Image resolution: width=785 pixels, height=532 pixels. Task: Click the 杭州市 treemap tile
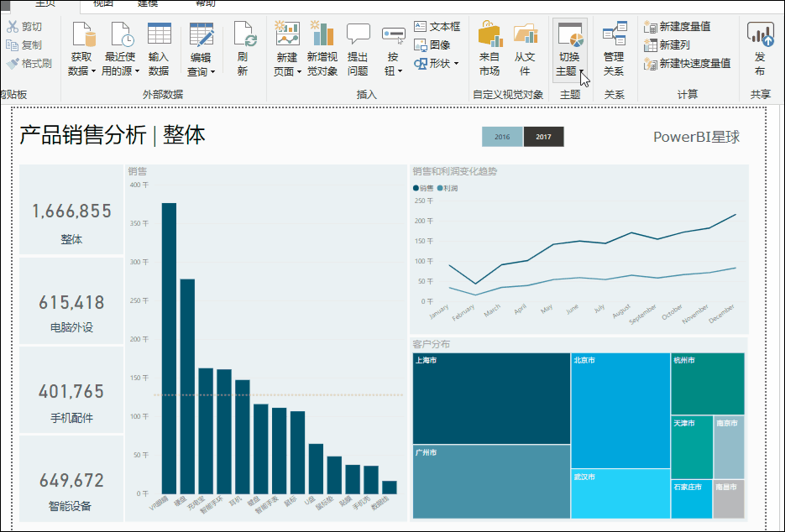[x=708, y=383]
